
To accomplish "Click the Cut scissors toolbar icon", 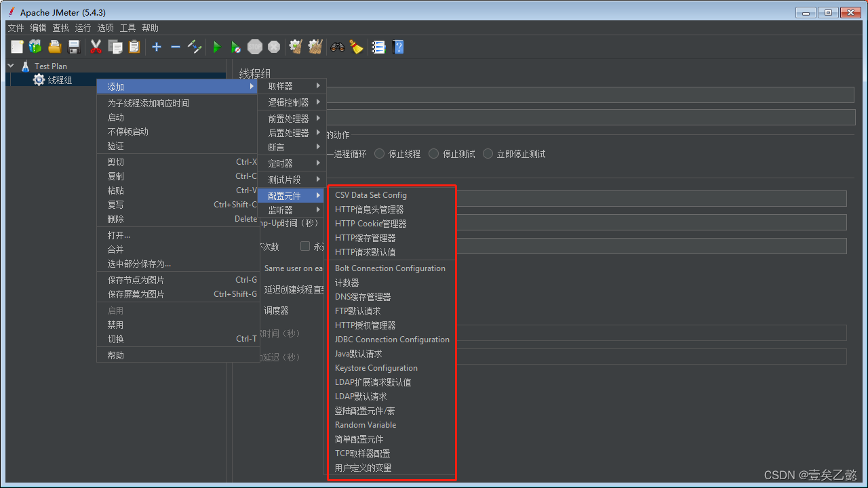I will [x=96, y=47].
